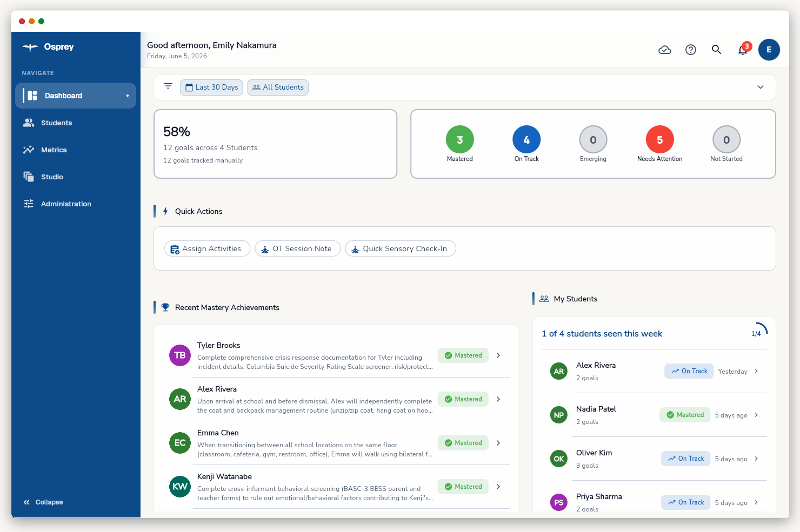Viewport: 800px width, 532px height.
Task: Click the name Nadia Patel
Action: coord(596,409)
